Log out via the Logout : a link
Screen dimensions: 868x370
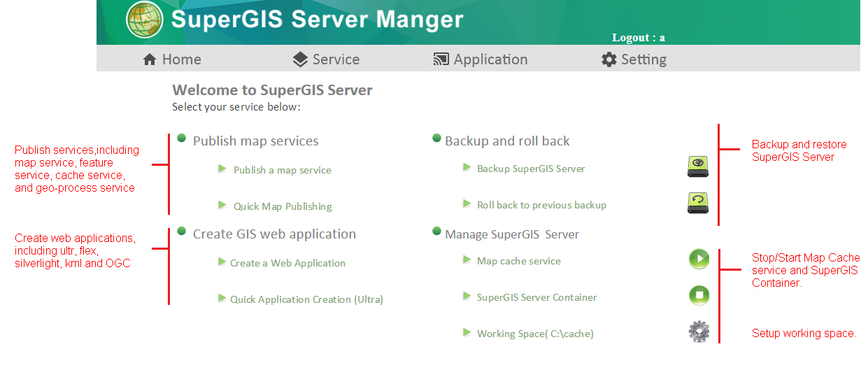(x=639, y=38)
